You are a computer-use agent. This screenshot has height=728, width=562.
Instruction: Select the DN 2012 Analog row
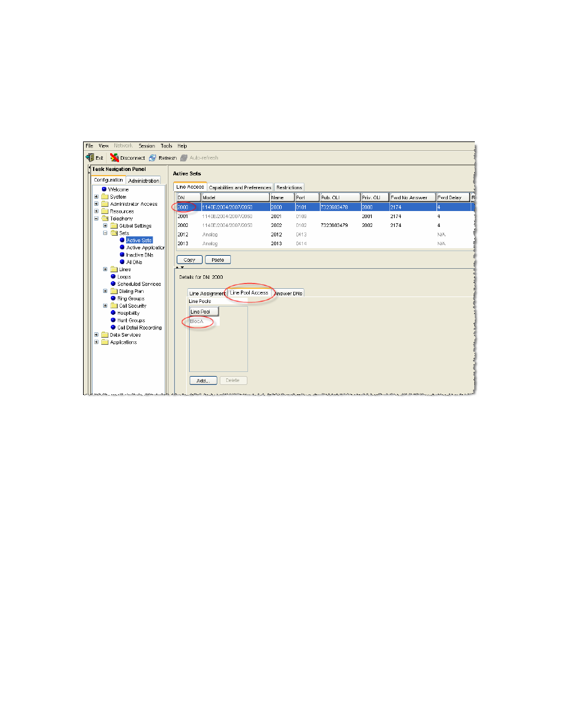(325, 235)
